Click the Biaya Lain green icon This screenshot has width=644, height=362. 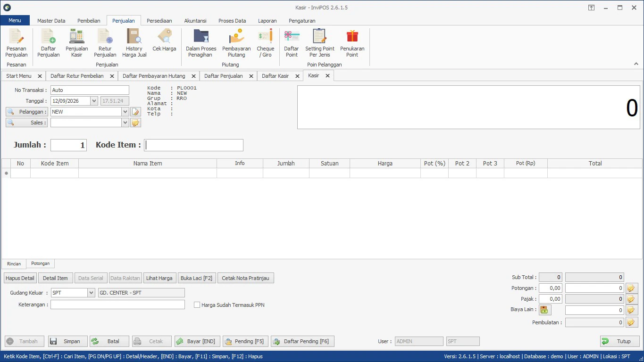tap(545, 310)
